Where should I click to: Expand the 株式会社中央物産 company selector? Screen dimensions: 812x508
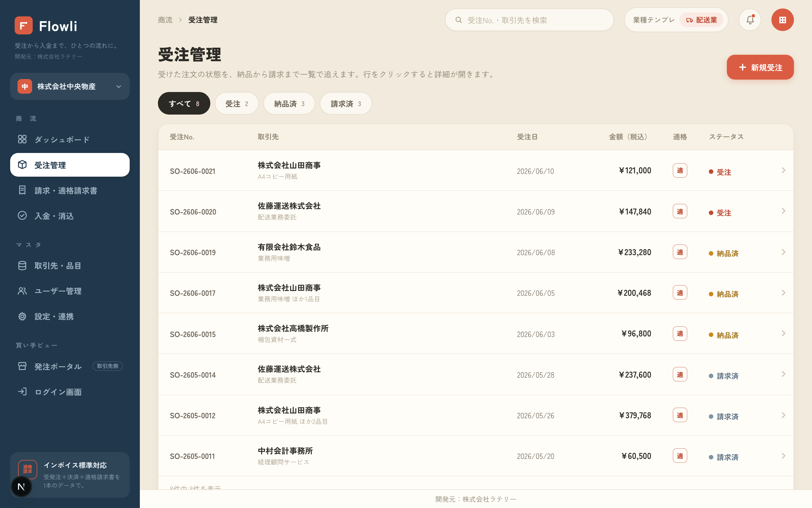click(x=70, y=86)
